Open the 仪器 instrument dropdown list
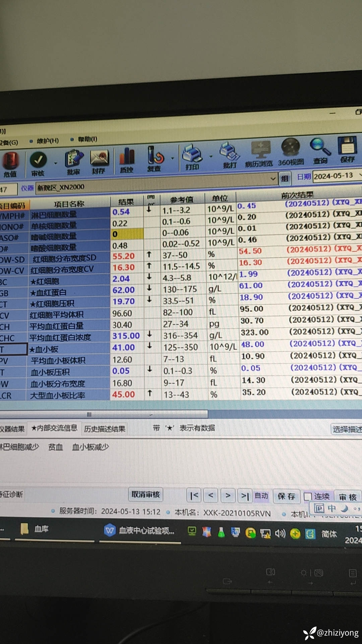This screenshot has height=644, width=362. click(273, 179)
